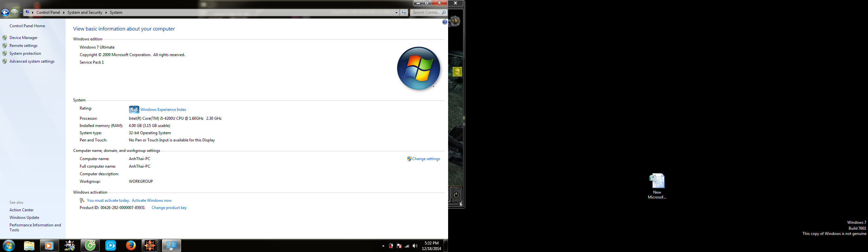Open the volume speaker tray icon
Viewport: 868px width, 252px height.
point(415,246)
